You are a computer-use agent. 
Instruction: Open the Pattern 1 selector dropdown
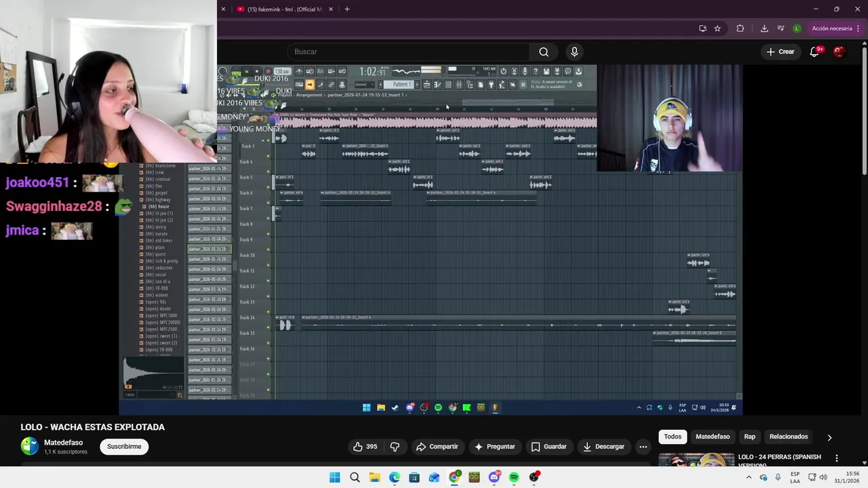click(399, 84)
